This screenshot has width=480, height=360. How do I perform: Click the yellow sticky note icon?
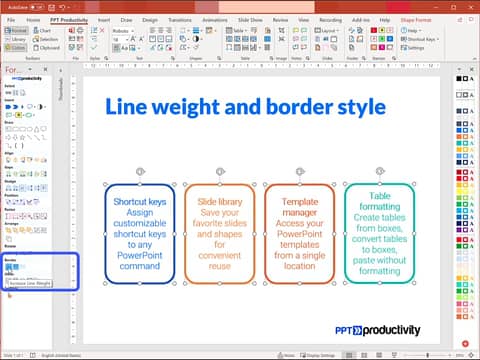point(296,30)
